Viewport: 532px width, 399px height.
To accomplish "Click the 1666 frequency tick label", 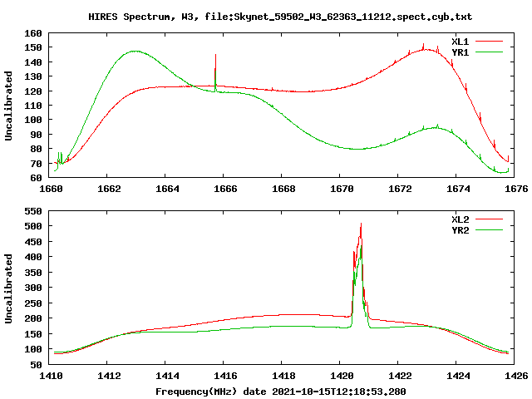I will (x=225, y=189).
